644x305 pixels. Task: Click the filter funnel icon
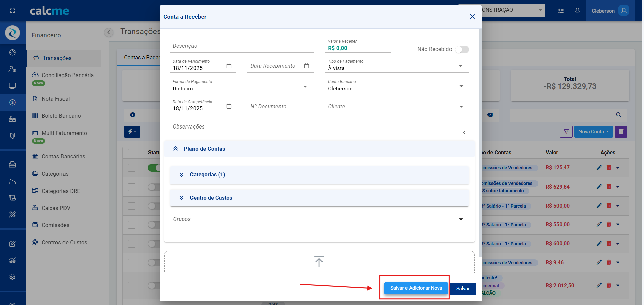pyautogui.click(x=566, y=132)
